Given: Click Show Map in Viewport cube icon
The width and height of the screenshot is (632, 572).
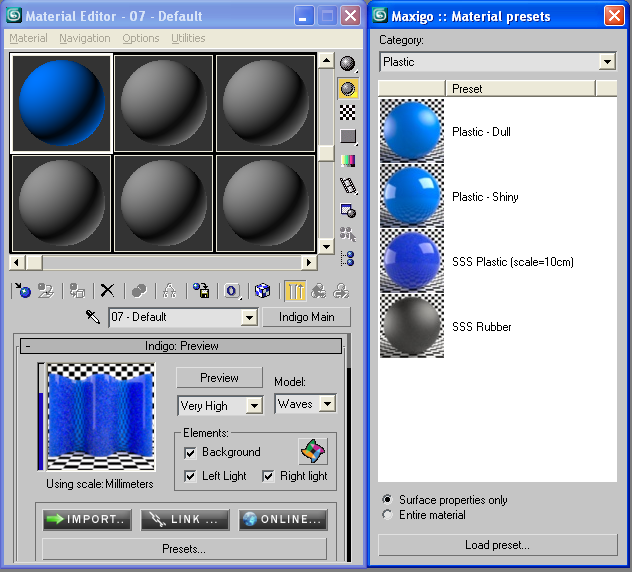Looking at the screenshot, I should (262, 291).
